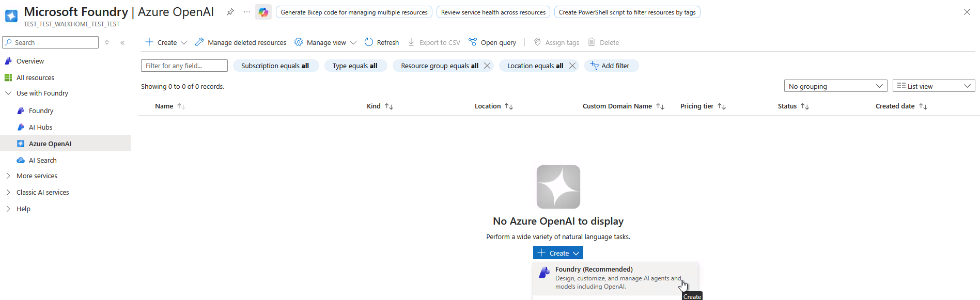Toggle sidebar menu expand/collapse arrows

[107, 43]
